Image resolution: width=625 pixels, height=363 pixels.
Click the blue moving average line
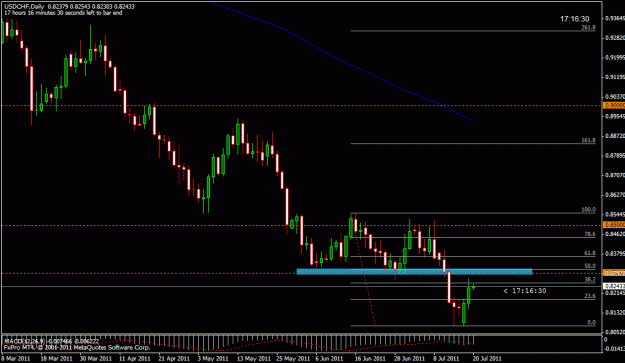343,61
